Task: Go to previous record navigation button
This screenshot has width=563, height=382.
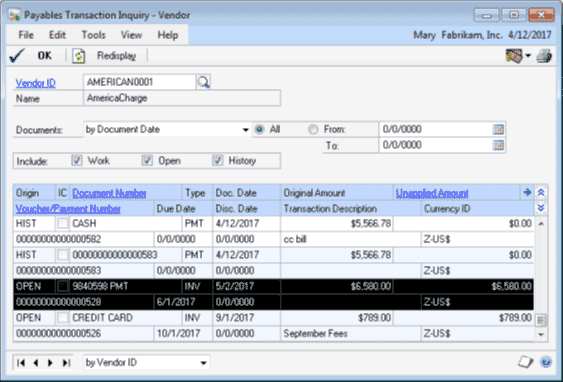Action: click(36, 363)
